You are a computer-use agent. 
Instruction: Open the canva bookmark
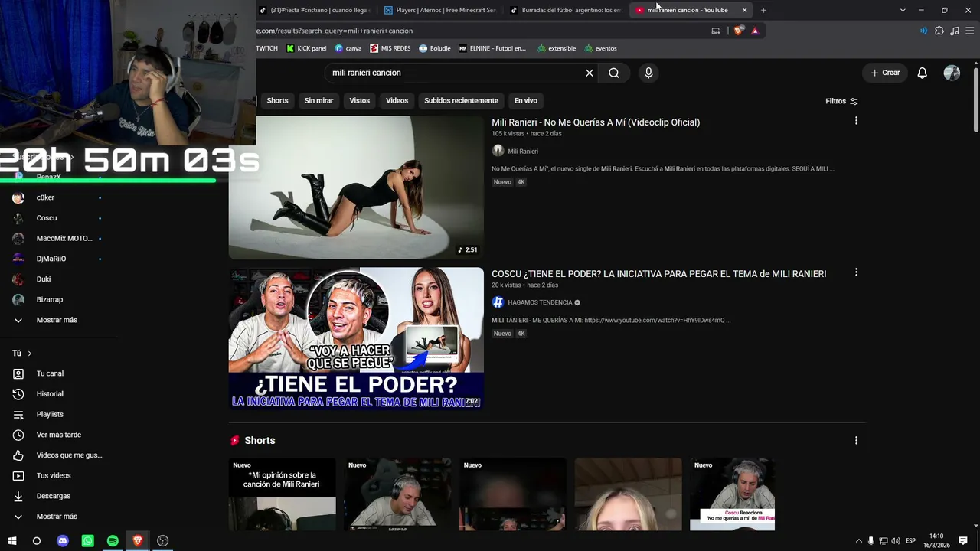coord(348,48)
